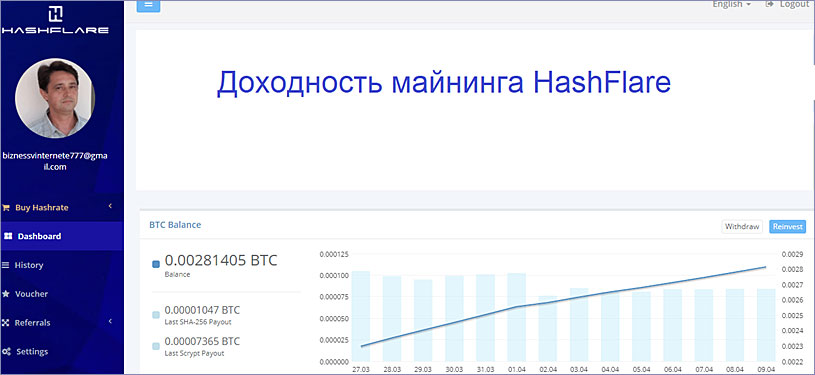Click the Voucher star icon
The height and width of the screenshot is (375, 815).
pos(6,294)
